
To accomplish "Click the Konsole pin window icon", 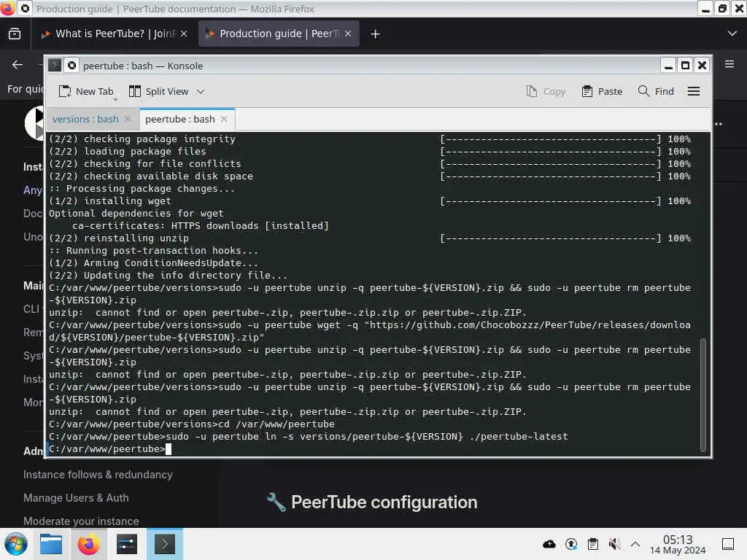I will [x=72, y=65].
